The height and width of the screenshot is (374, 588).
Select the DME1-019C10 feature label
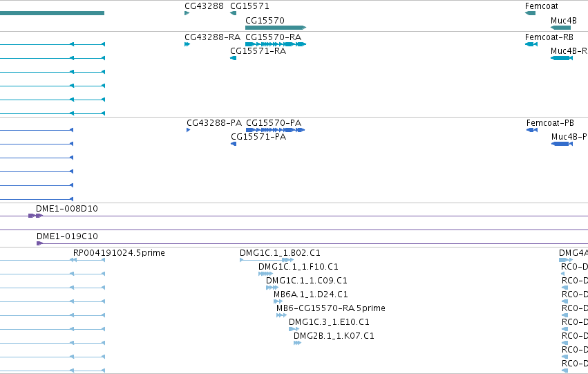click(x=67, y=236)
